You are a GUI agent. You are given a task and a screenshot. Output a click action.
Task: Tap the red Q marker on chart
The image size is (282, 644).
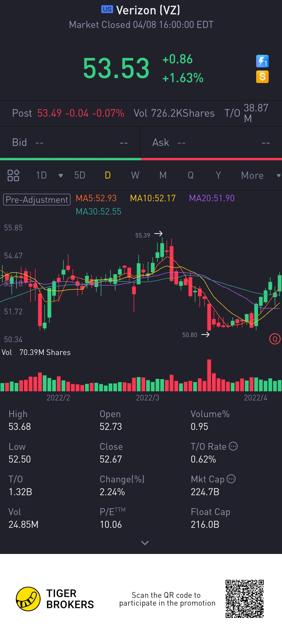(275, 339)
